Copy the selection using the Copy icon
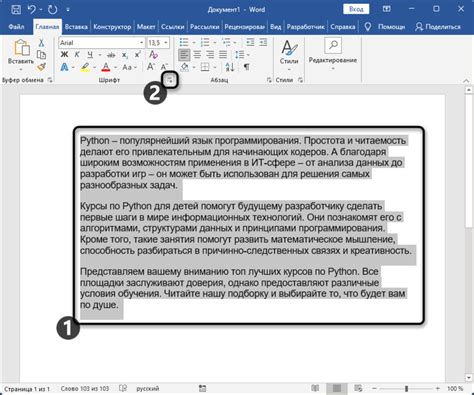Viewport: 474px width, 395px height. point(41,55)
